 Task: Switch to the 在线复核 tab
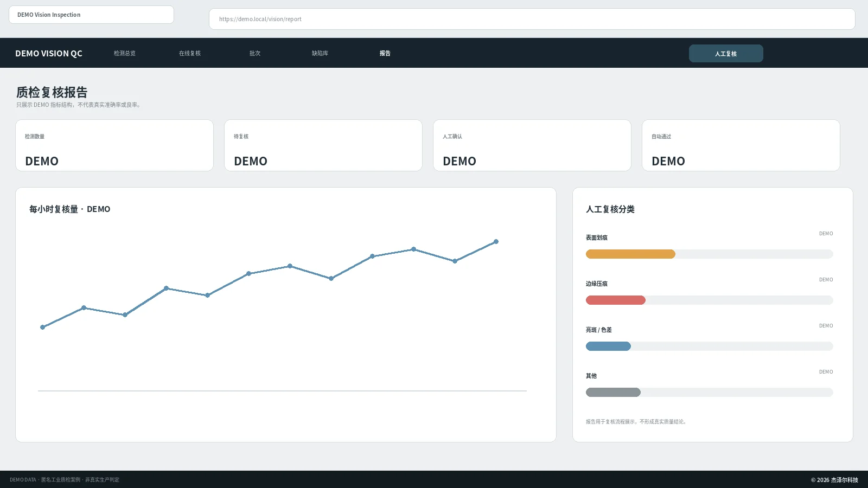point(190,53)
